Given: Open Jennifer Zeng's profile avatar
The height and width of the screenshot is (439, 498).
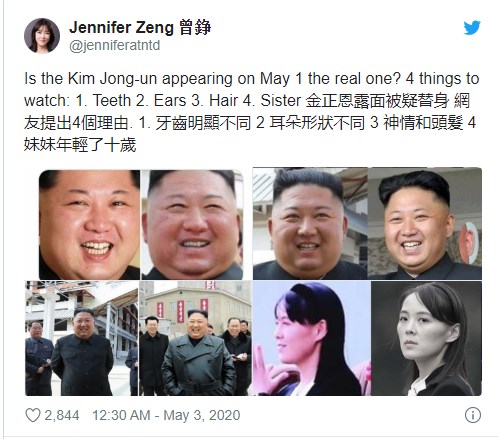Looking at the screenshot, I should coord(42,36).
